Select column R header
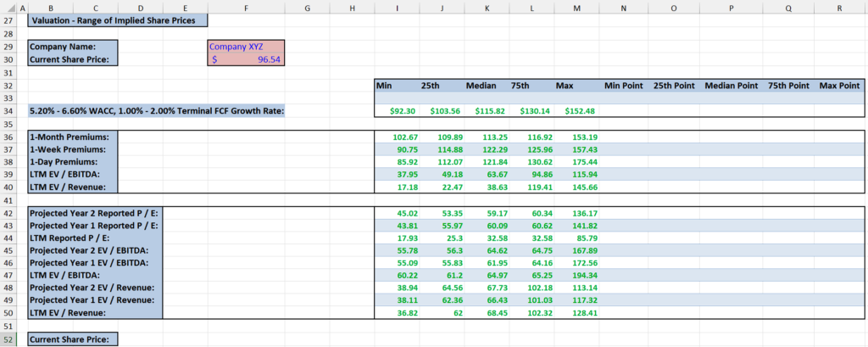The height and width of the screenshot is (347, 868). (839, 8)
